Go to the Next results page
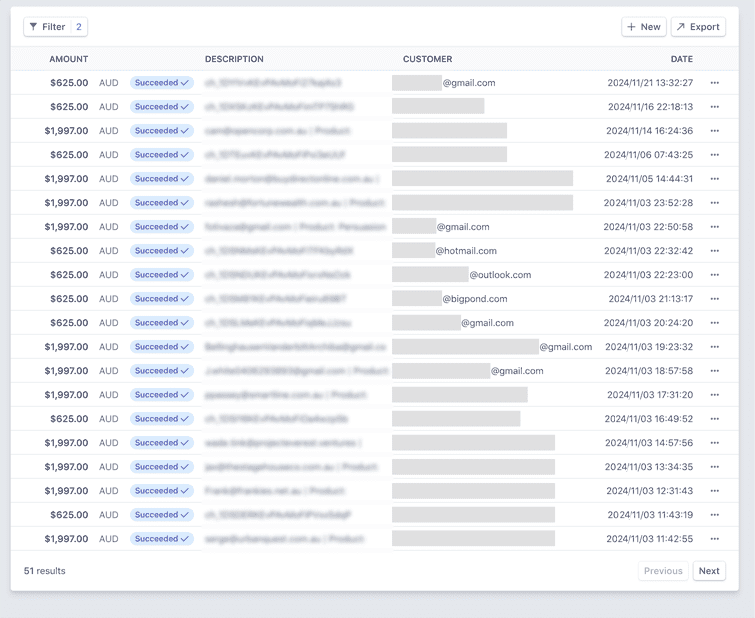This screenshot has height=618, width=755. click(709, 571)
